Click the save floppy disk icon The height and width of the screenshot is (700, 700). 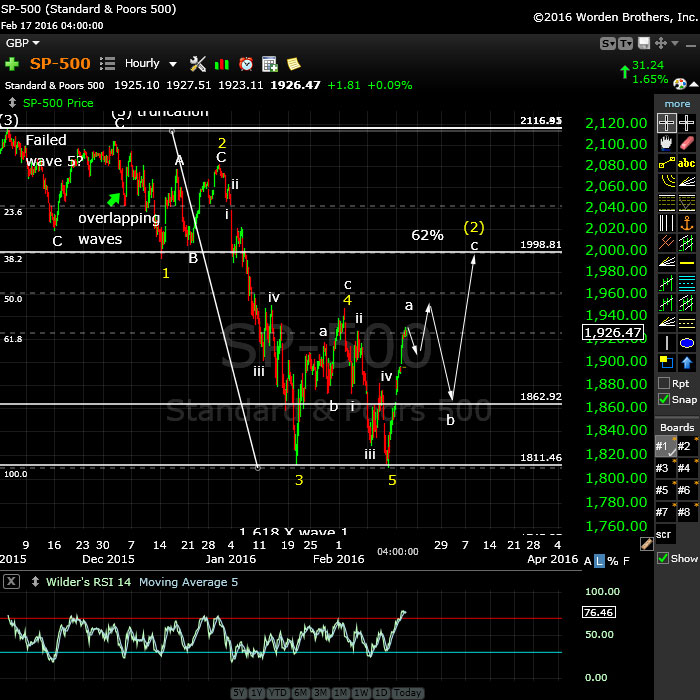click(x=644, y=43)
